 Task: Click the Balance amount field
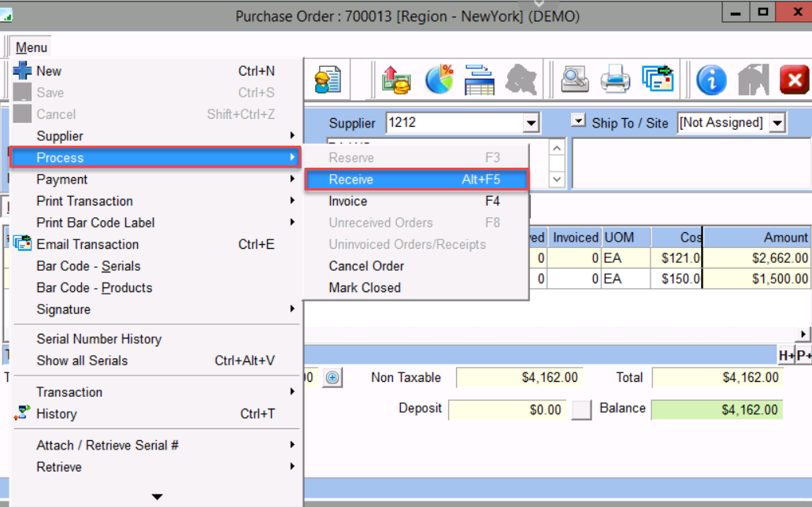tap(717, 409)
